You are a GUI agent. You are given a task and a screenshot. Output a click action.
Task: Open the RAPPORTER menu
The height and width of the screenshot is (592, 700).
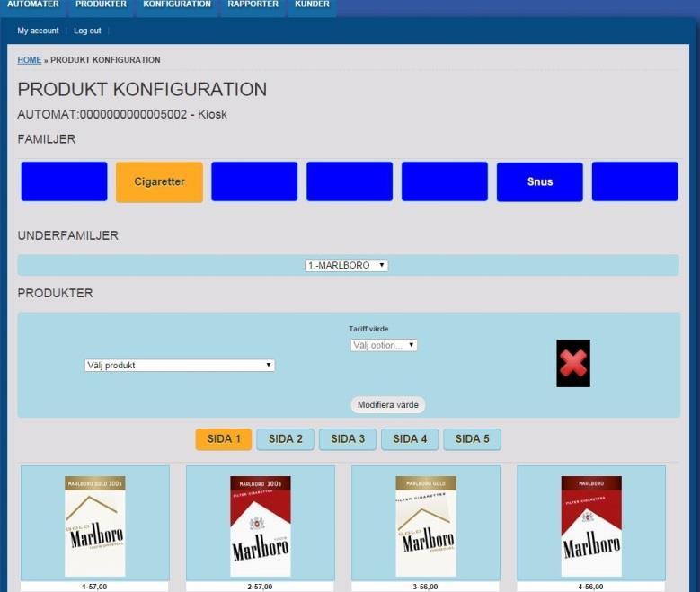click(253, 4)
